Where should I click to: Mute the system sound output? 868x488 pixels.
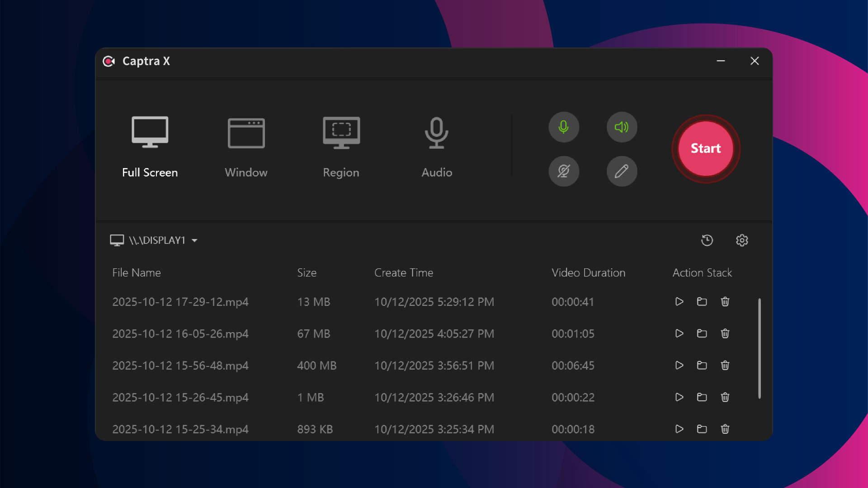pyautogui.click(x=622, y=127)
